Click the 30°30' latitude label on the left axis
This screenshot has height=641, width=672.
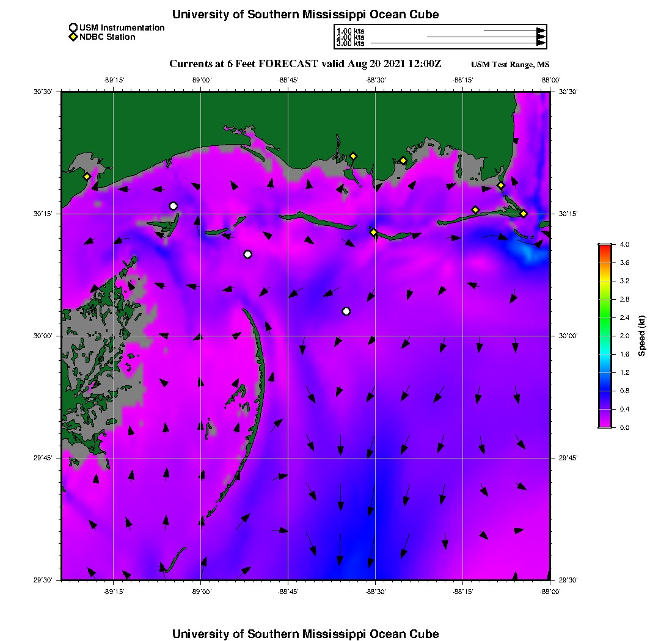pyautogui.click(x=43, y=92)
